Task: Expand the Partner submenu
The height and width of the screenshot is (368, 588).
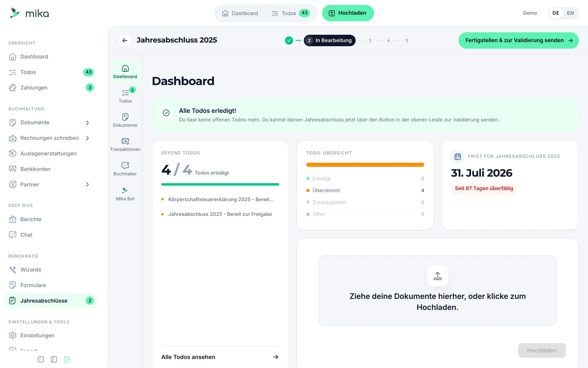Action: click(x=87, y=185)
